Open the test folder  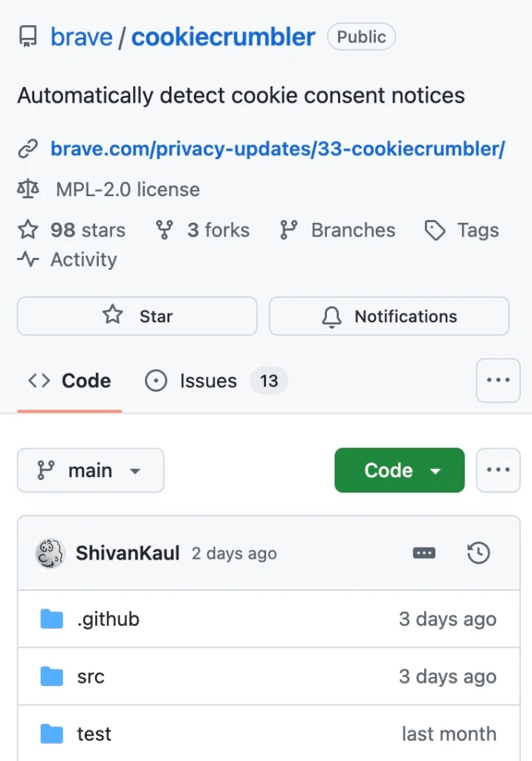click(94, 734)
